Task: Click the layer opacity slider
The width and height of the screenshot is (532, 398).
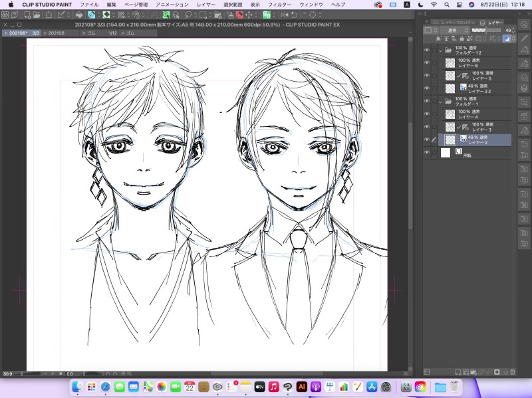Action: click(486, 30)
